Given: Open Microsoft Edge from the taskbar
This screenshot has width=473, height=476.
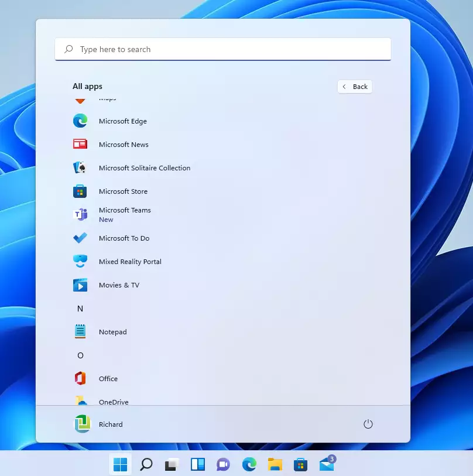Looking at the screenshot, I should (x=249, y=464).
